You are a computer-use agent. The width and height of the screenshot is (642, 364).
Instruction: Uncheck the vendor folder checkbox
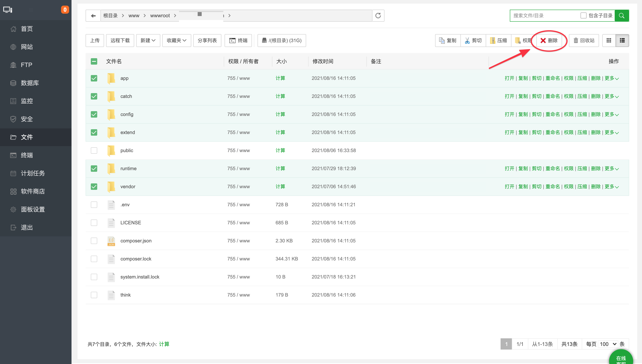[x=94, y=186]
